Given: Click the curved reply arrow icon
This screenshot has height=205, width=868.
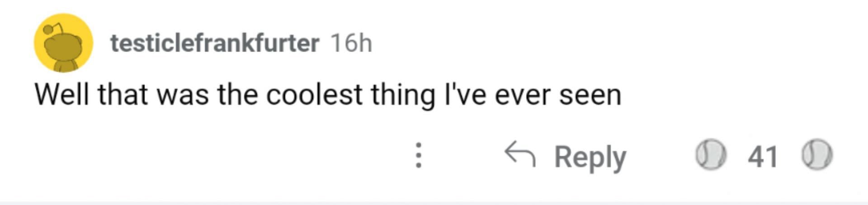Looking at the screenshot, I should [x=520, y=154].
